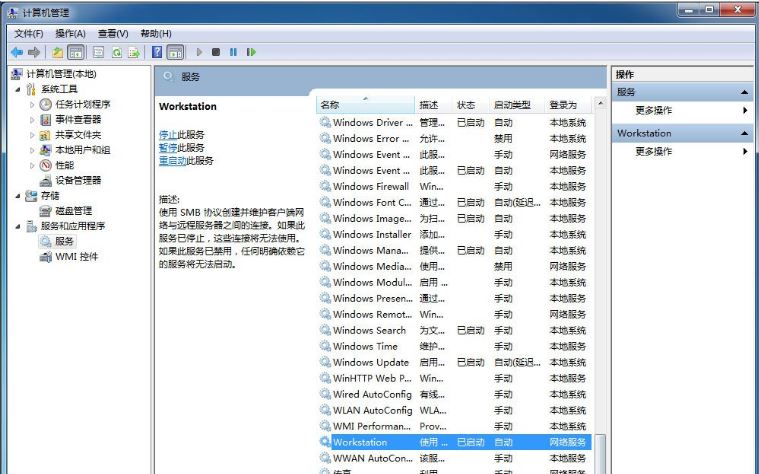Select 服务 in the tree
Image resolution: width=759 pixels, height=474 pixels.
tap(64, 241)
